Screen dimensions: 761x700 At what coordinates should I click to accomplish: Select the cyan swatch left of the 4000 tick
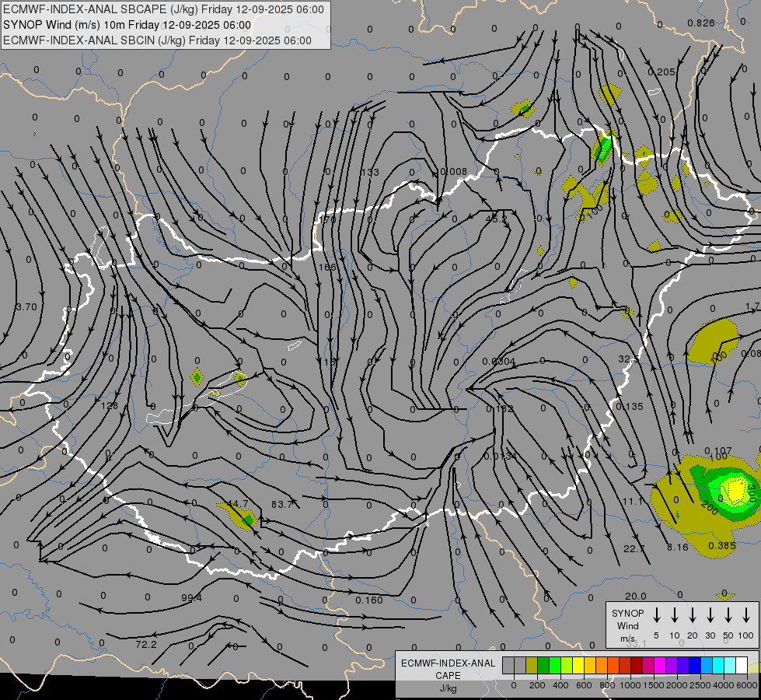pos(717,665)
